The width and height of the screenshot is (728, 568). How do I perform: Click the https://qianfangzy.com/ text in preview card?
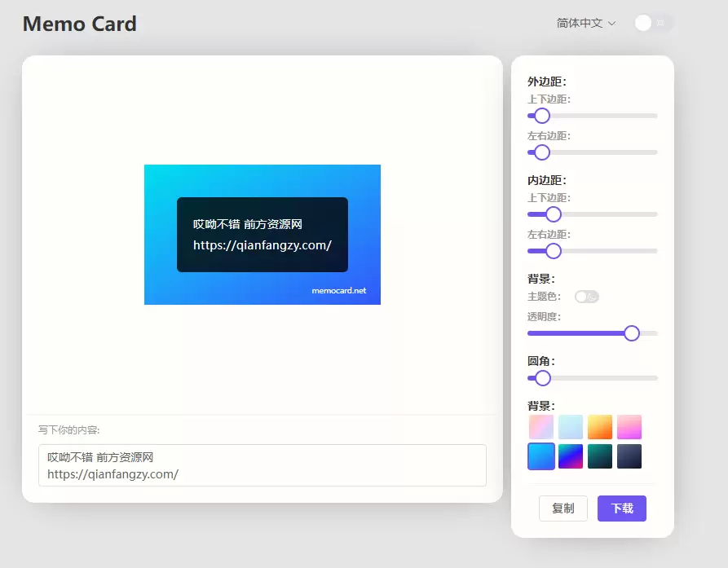(263, 245)
